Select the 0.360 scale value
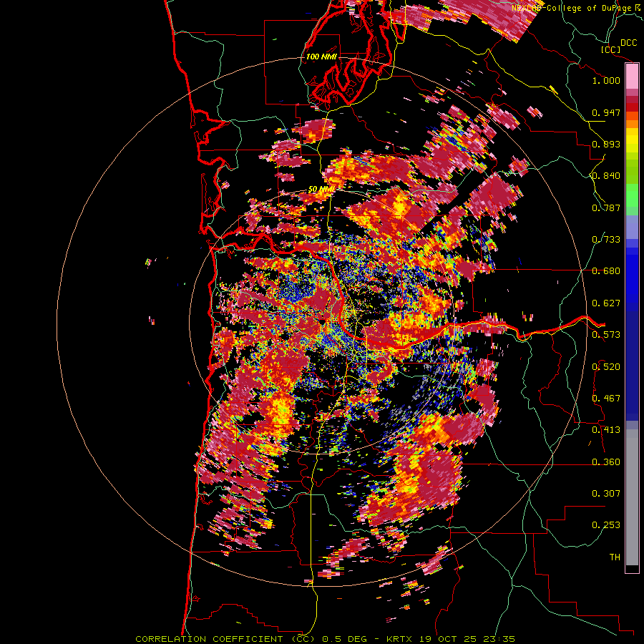The image size is (644, 644). tap(606, 462)
